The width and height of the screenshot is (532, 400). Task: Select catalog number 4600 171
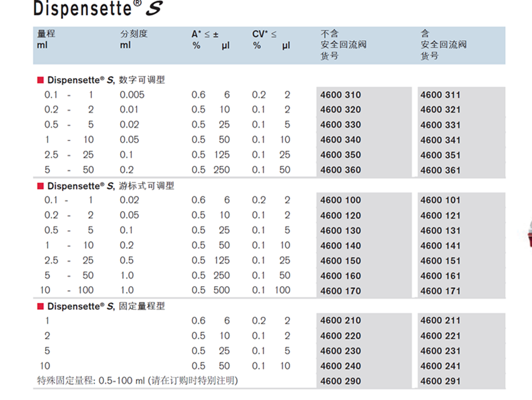pyautogui.click(x=441, y=291)
